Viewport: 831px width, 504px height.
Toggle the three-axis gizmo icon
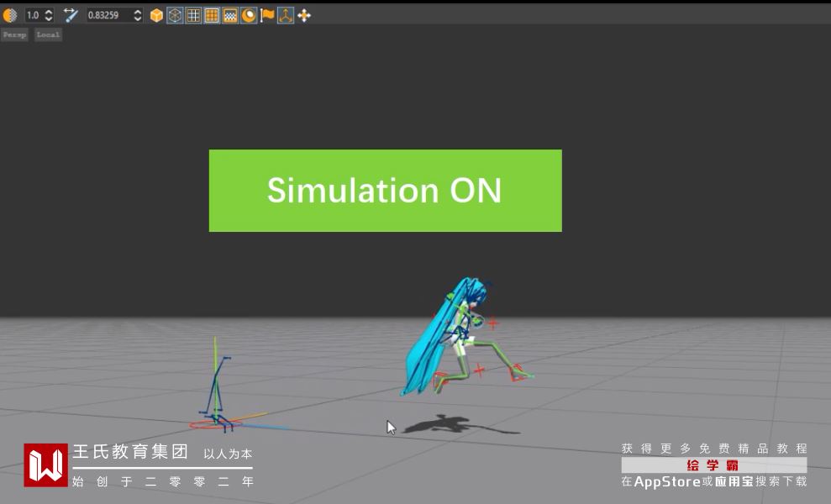286,15
